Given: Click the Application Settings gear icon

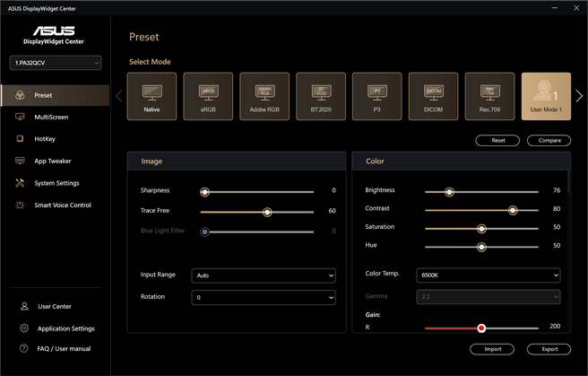Looking at the screenshot, I should click(x=24, y=328).
